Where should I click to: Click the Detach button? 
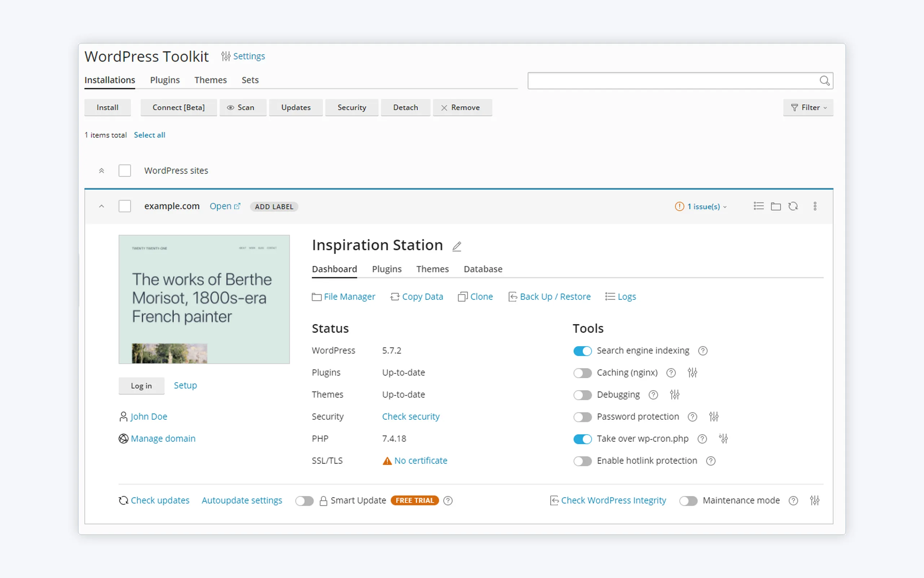click(x=405, y=108)
